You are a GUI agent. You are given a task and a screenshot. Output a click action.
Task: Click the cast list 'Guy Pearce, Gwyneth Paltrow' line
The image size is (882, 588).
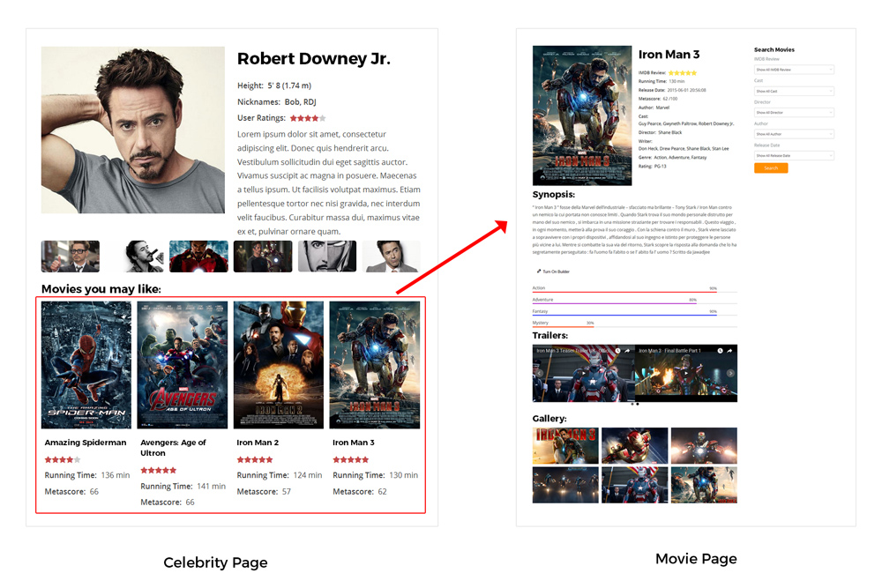(x=685, y=123)
